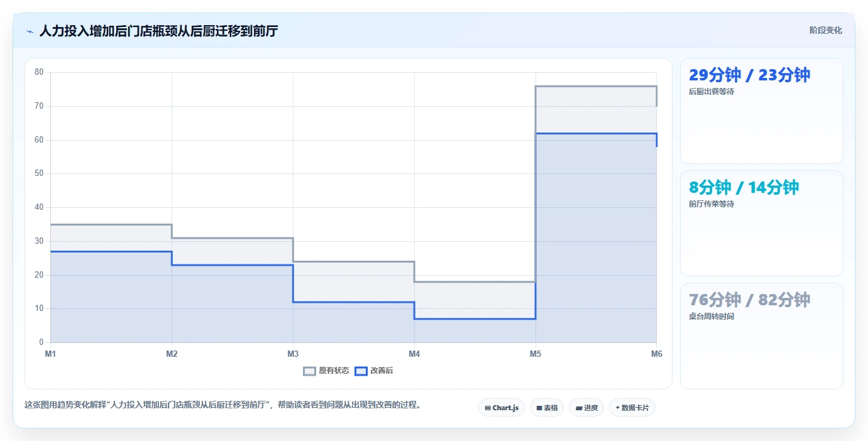
Task: Toggle the 原有状态 legend entry
Action: (x=326, y=371)
